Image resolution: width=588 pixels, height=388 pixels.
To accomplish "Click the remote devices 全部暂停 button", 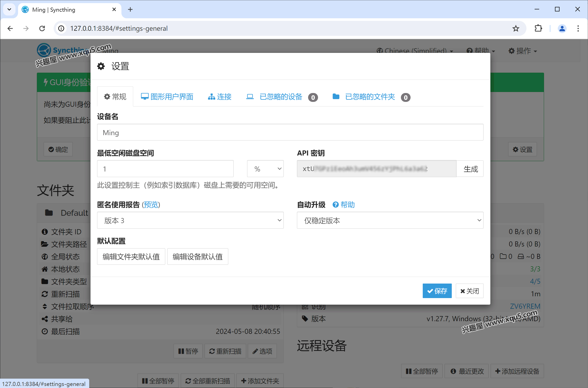I will tap(422, 371).
